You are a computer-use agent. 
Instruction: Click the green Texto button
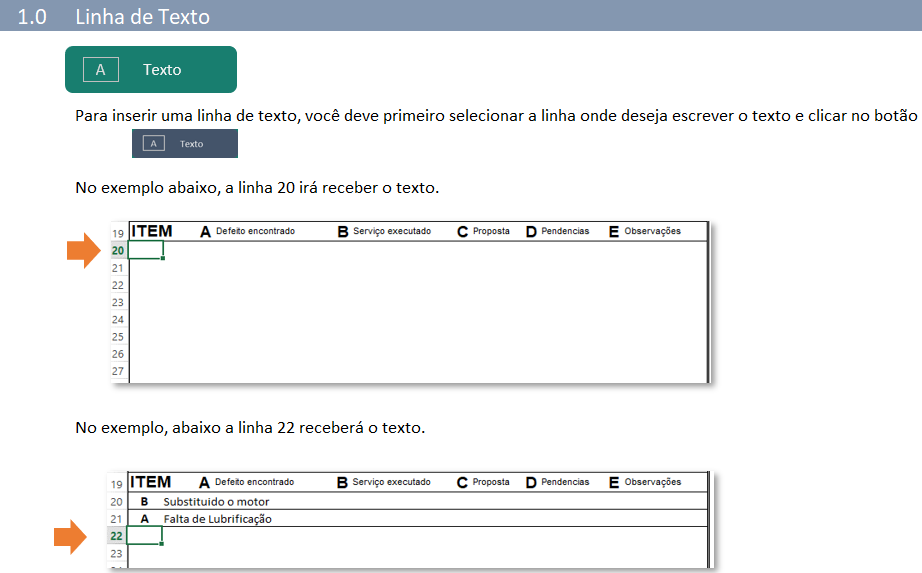click(x=151, y=70)
